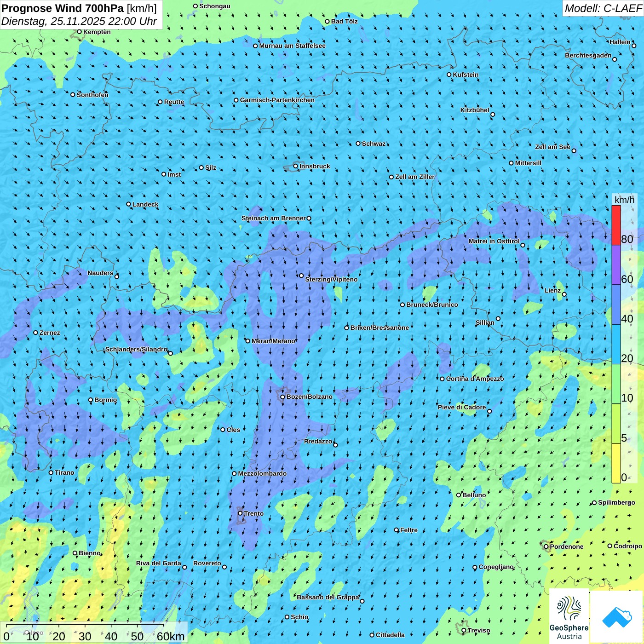Image resolution: width=644 pixels, height=644 pixels.
Task: Click the 'Treviso' label
Action: pyautogui.click(x=479, y=630)
